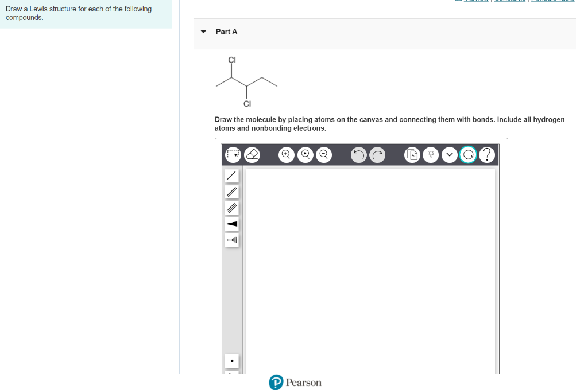
Task: Zoom in on the canvas
Action: 287,155
